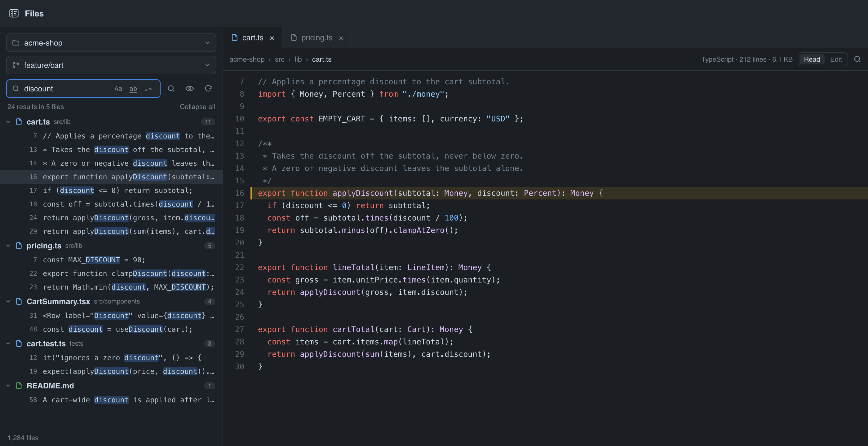868x446 pixels.
Task: Click the '1,284 files' status text
Action: 23,438
